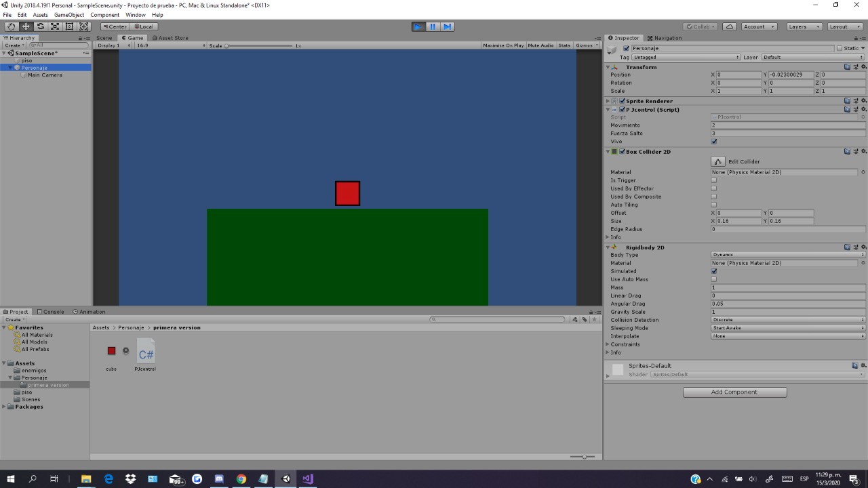Select the Rect tool in toolbar
Image resolution: width=868 pixels, height=488 pixels.
pos(69,26)
